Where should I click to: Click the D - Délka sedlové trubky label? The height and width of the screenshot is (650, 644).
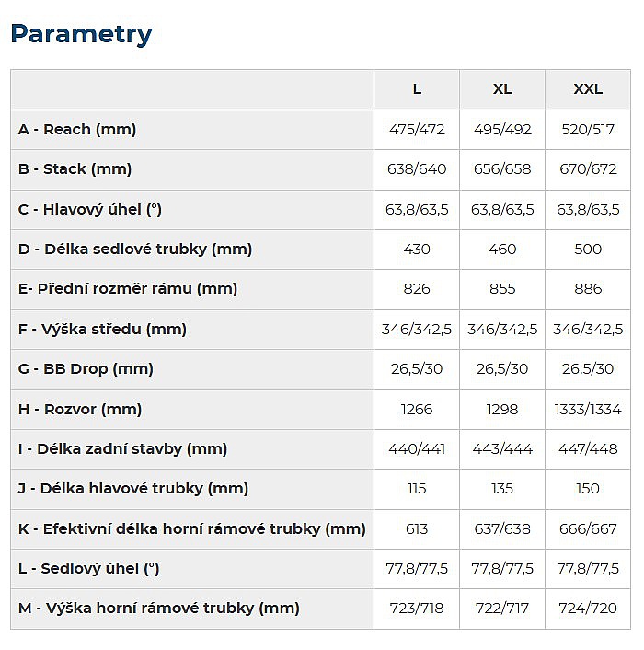pyautogui.click(x=135, y=249)
